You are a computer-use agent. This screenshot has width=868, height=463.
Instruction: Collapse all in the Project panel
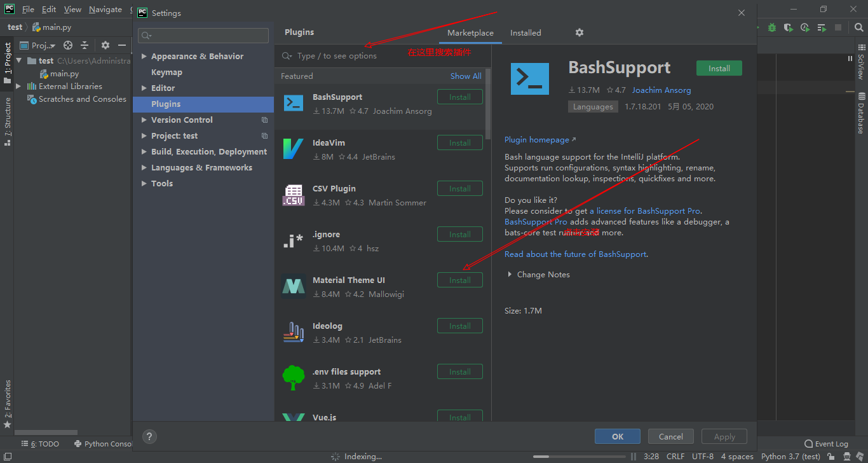pyautogui.click(x=84, y=45)
